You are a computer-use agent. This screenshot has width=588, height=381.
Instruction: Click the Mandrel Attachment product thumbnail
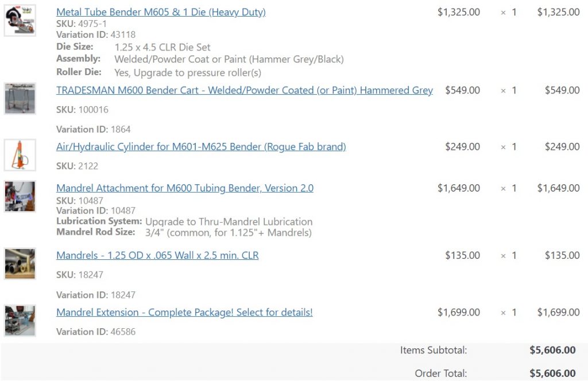point(20,196)
